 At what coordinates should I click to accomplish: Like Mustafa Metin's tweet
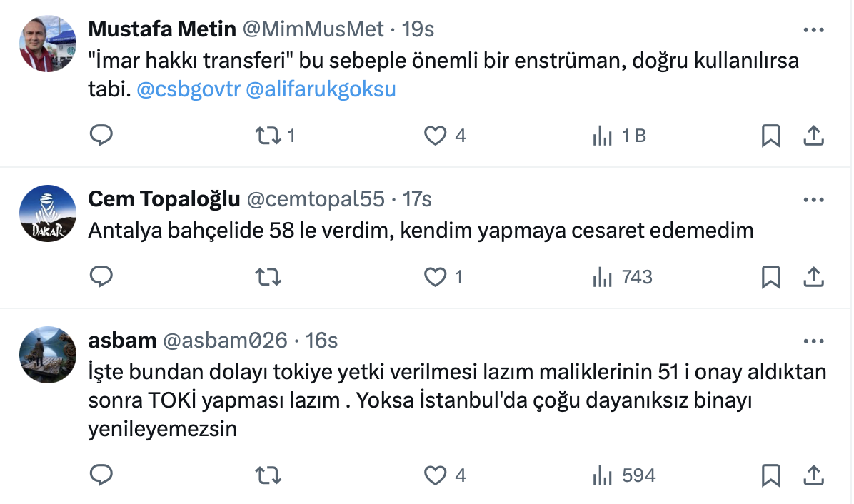[x=435, y=135]
